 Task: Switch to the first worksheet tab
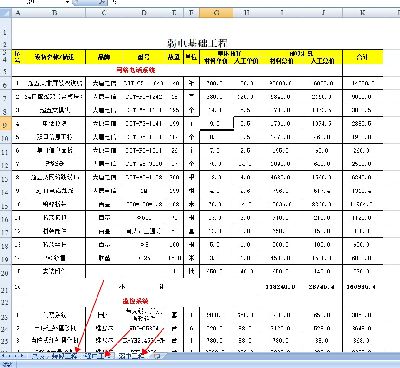(x=40, y=356)
